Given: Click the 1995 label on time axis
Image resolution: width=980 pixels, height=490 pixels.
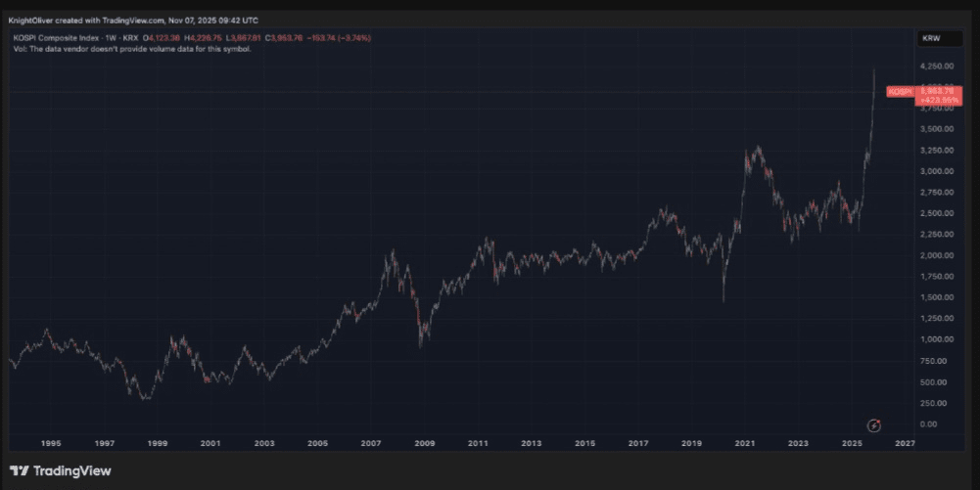Looking at the screenshot, I should click(51, 443).
